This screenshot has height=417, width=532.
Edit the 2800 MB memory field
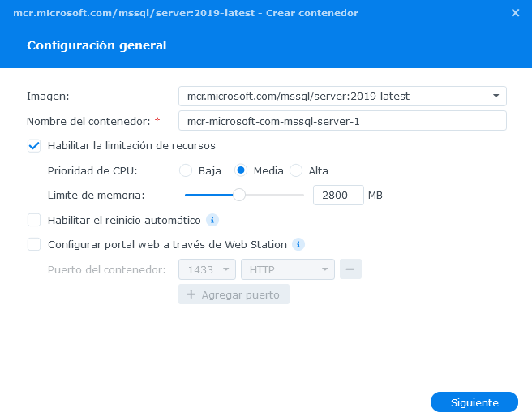point(338,195)
